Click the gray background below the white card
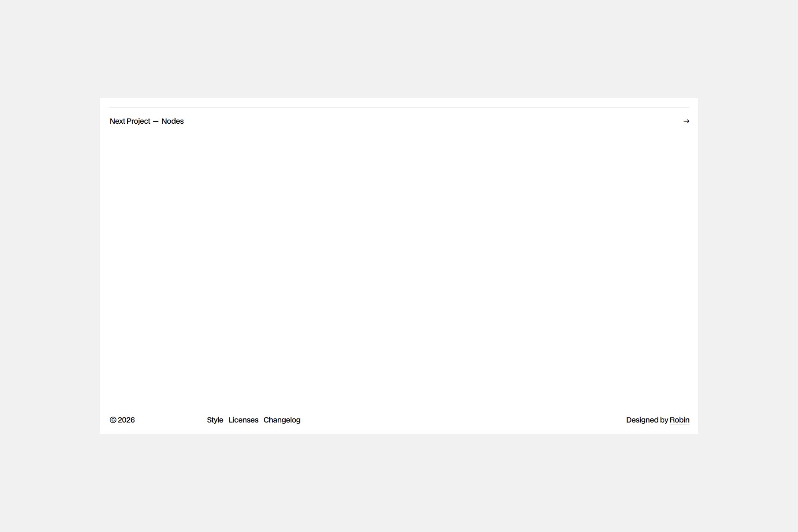Screen dimensions: 798x532 click(x=399, y=483)
